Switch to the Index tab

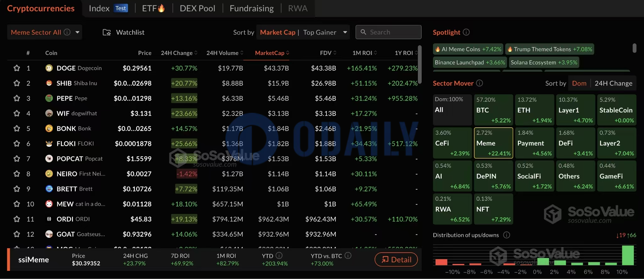(x=108, y=8)
